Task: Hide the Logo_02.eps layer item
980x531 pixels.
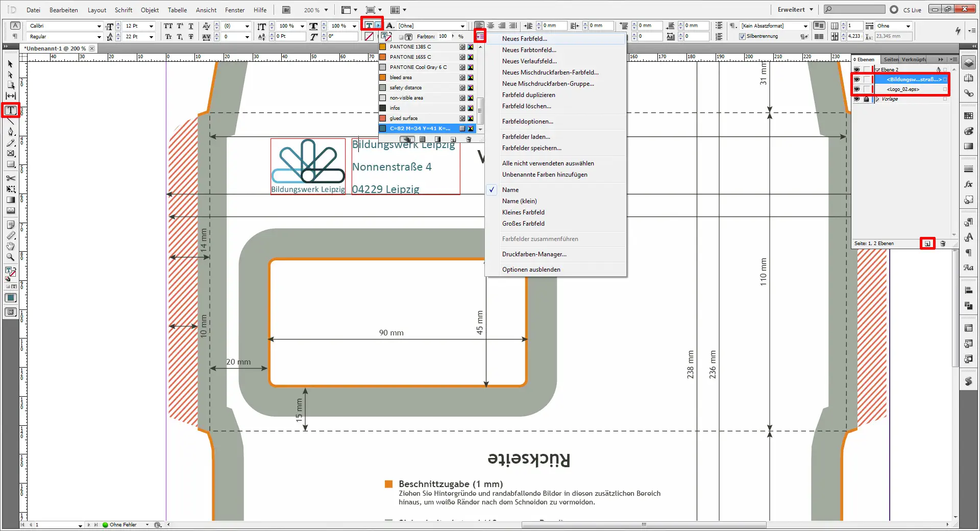Action: 856,89
